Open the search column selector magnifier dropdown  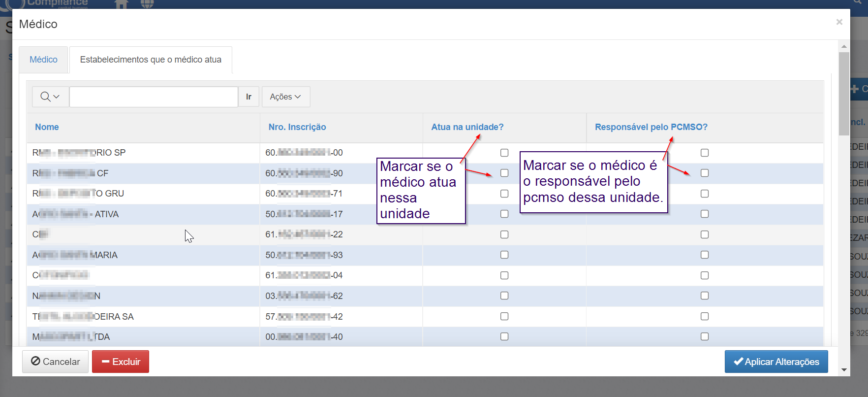pyautogui.click(x=50, y=97)
